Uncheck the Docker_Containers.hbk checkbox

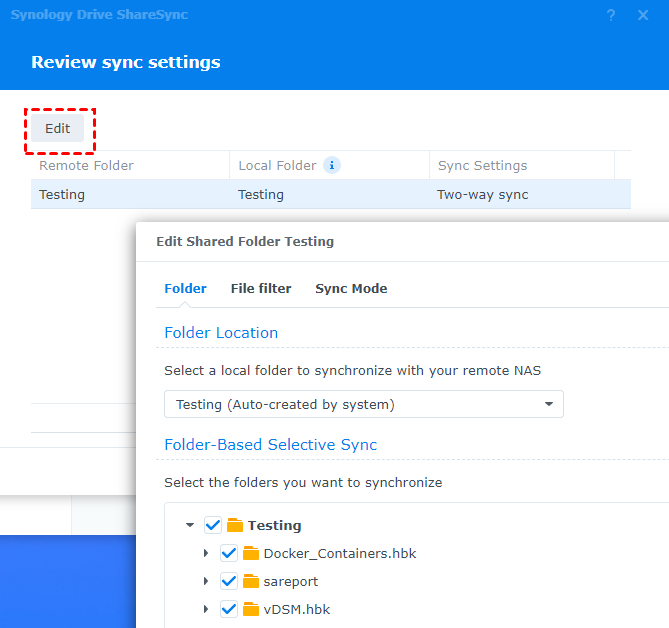coord(229,553)
